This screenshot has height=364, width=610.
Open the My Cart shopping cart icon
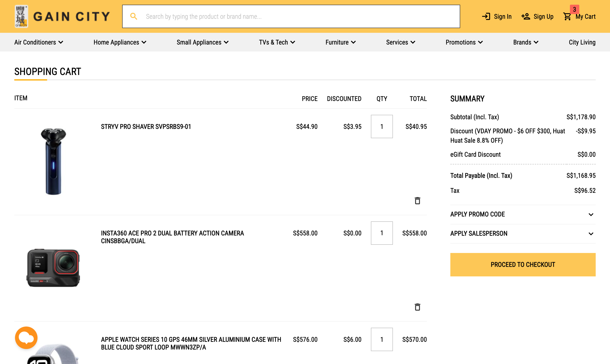[x=567, y=16]
